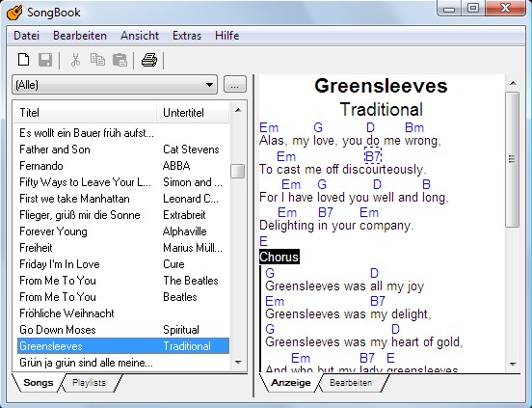
Task: Click song view scroll up arrow
Action: coord(513,83)
